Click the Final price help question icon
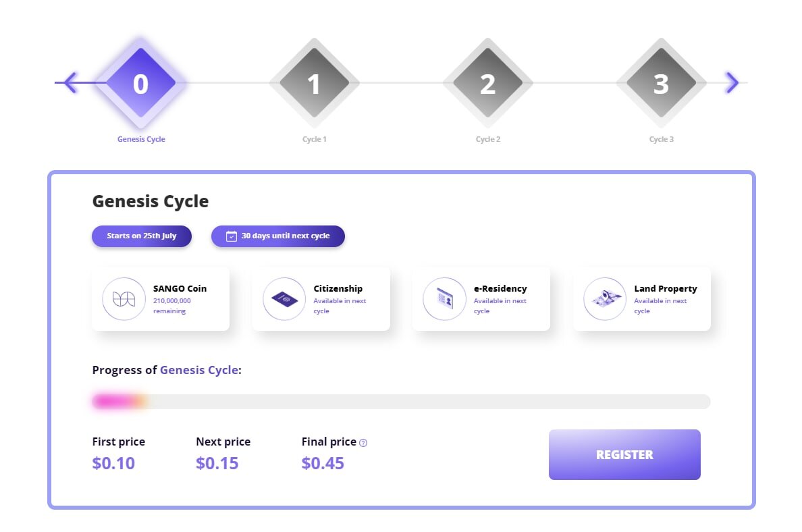 click(x=363, y=443)
